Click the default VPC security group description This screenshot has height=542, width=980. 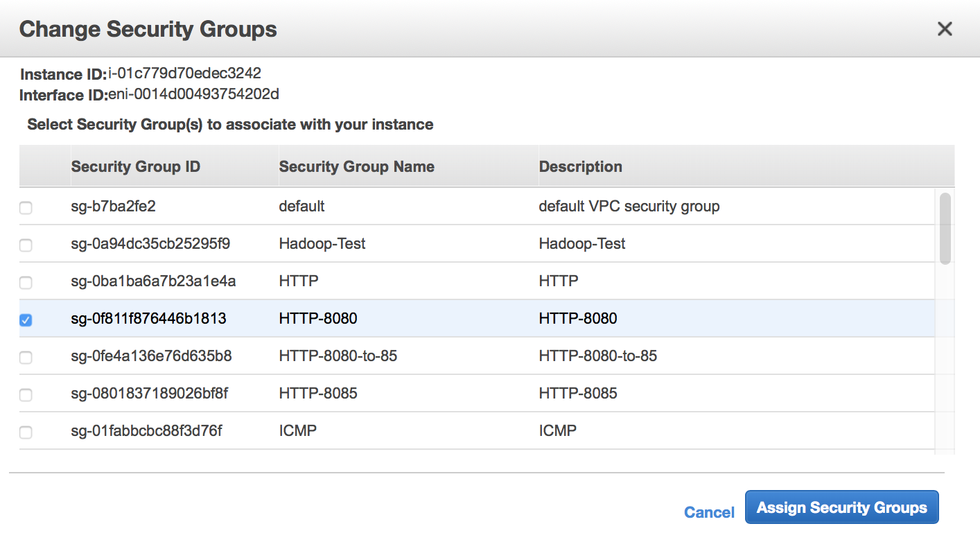pyautogui.click(x=629, y=207)
